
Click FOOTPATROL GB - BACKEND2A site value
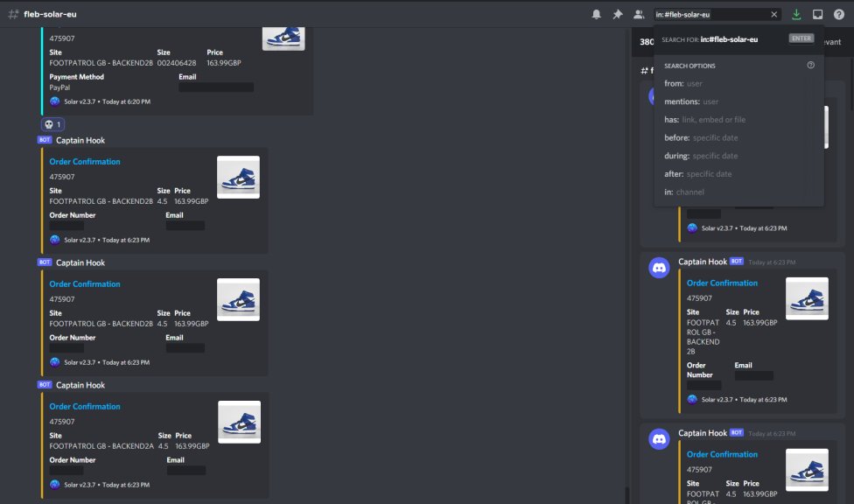[x=101, y=445]
